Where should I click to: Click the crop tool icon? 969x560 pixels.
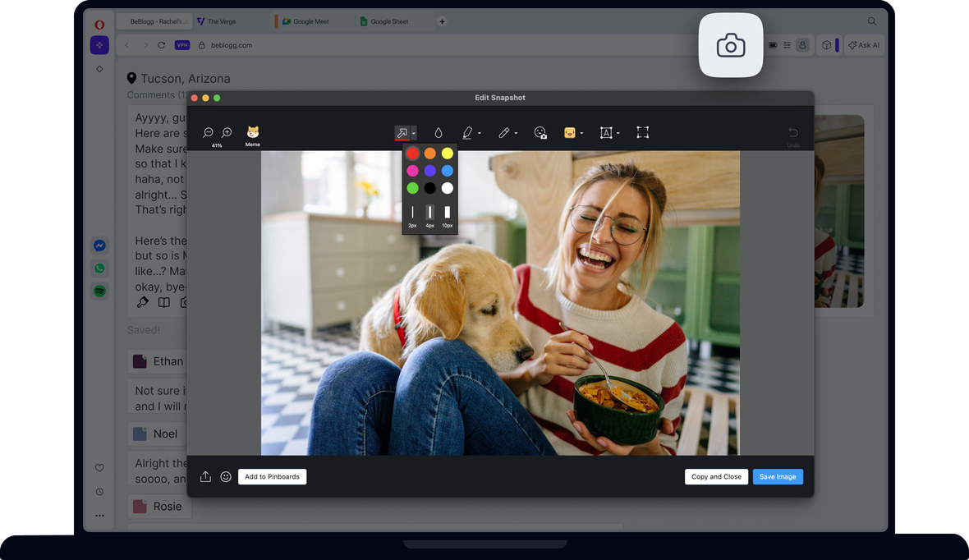(x=642, y=132)
